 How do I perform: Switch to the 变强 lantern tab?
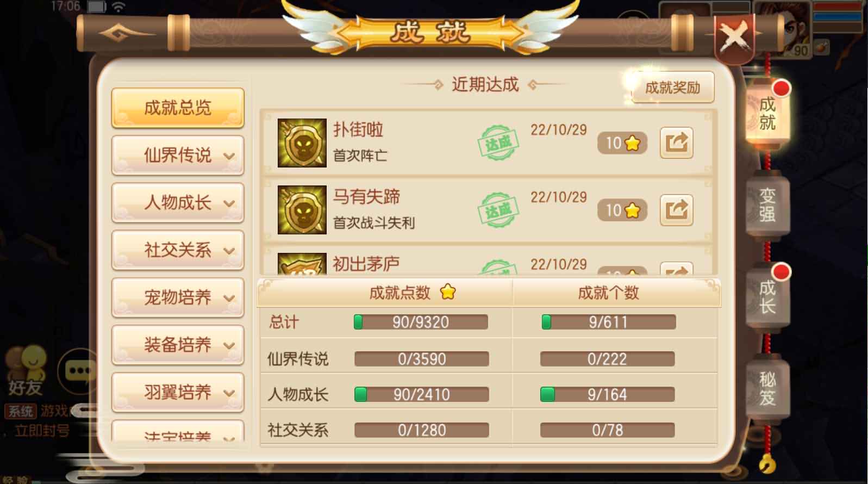(x=767, y=205)
